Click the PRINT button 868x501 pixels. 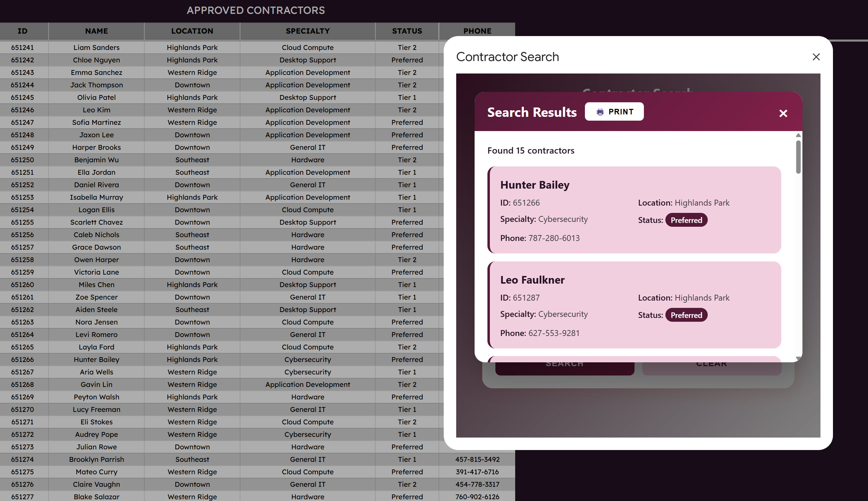click(x=614, y=112)
